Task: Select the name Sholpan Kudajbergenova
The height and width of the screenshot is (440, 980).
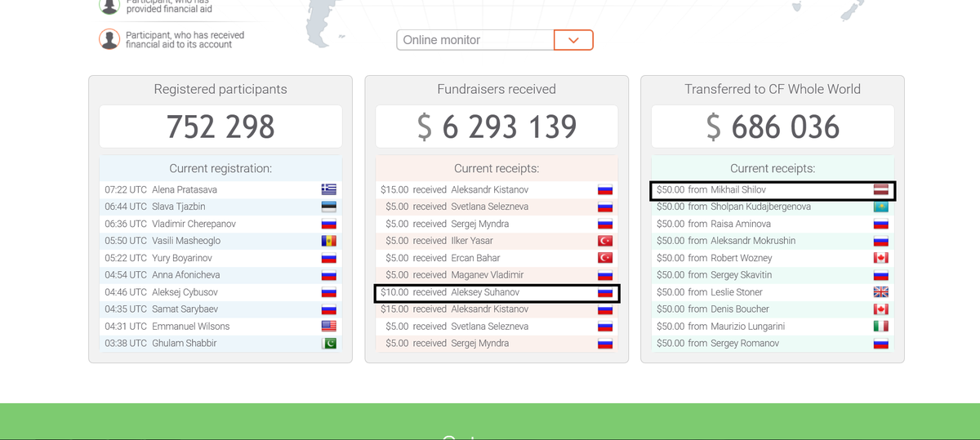Action: (x=761, y=207)
